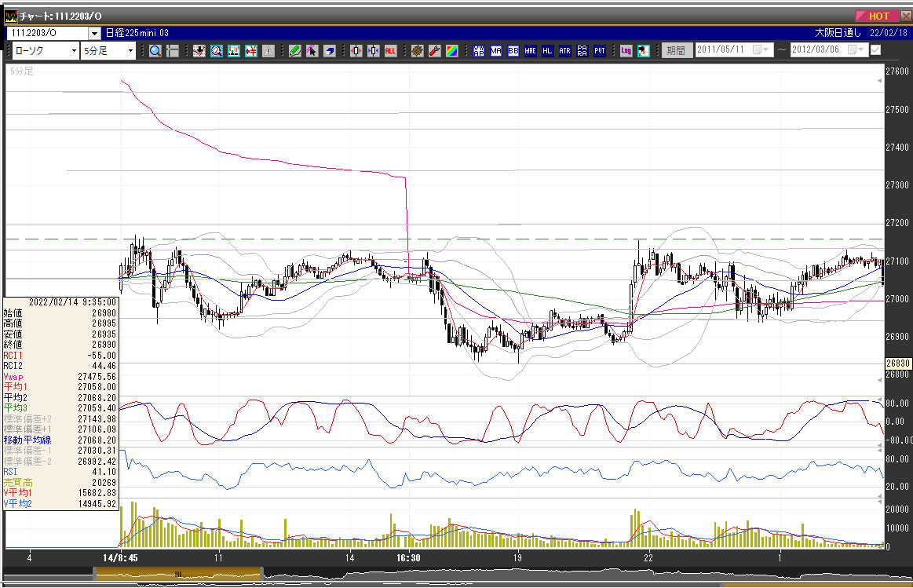Click the Q2 circle icon
This screenshot has height=588, width=913.
coord(217,51)
